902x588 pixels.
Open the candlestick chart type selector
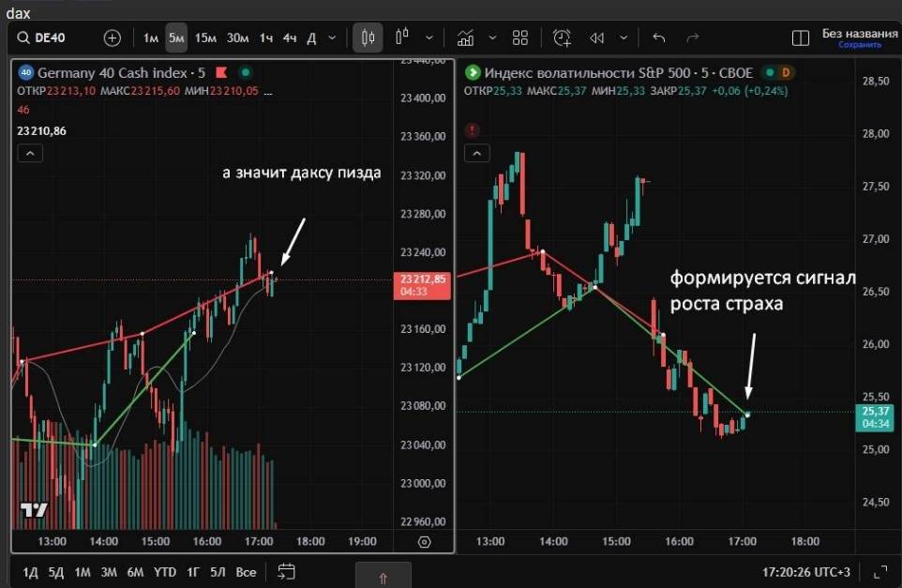point(368,38)
